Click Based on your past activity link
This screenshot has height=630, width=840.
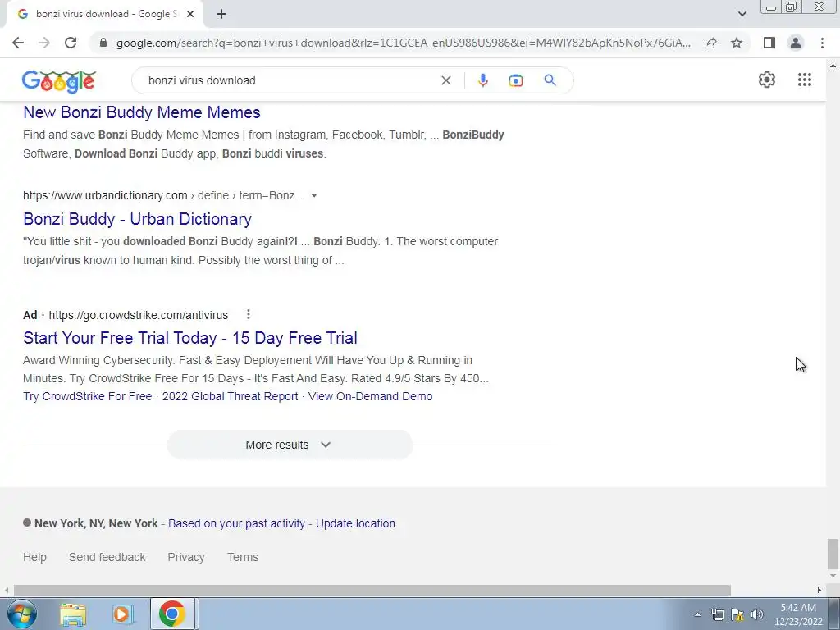point(236,523)
